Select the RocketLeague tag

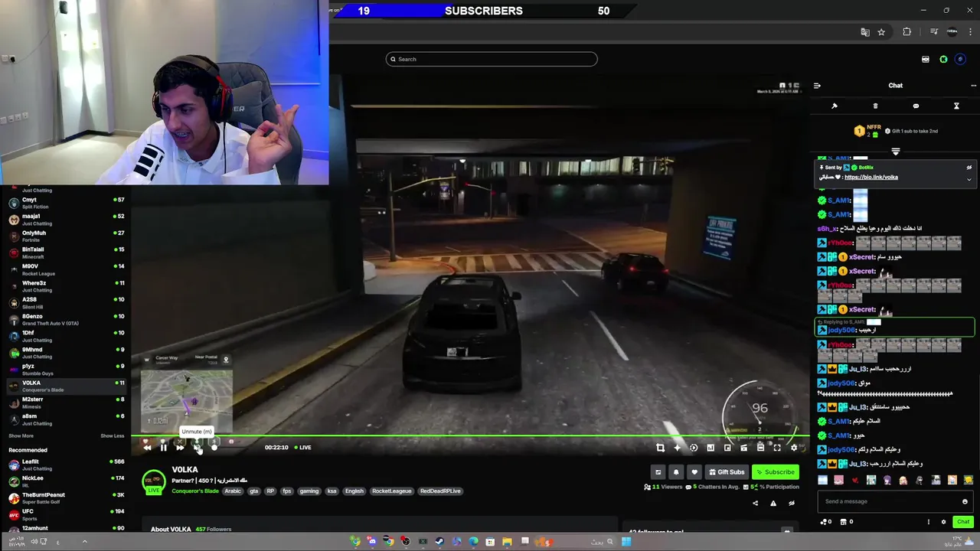(x=391, y=491)
